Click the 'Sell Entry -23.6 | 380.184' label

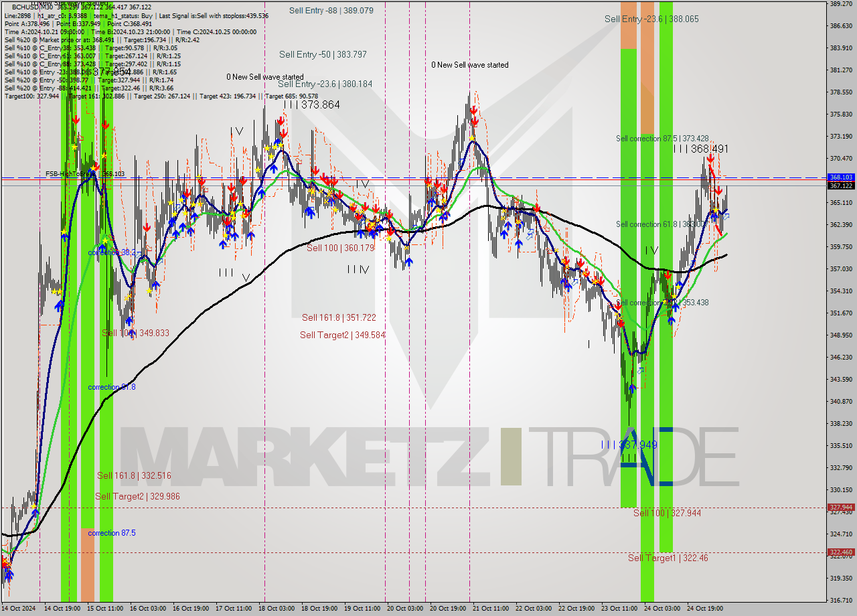click(x=325, y=84)
